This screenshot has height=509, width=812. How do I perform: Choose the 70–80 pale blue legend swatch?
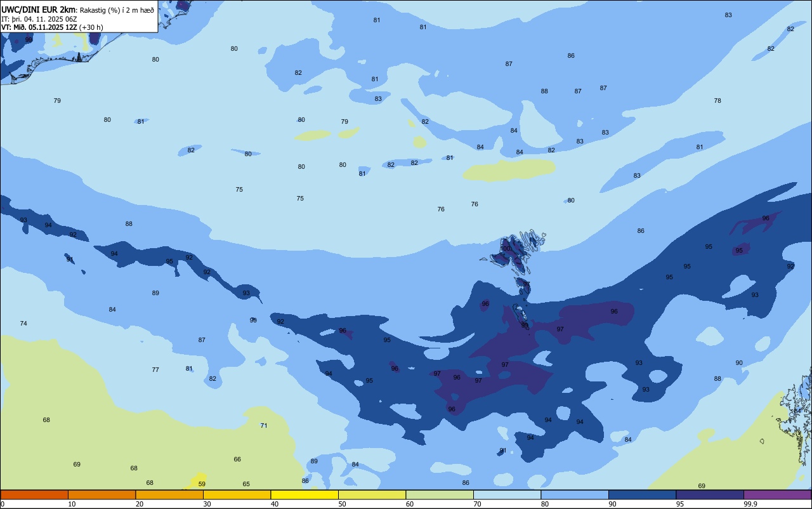507,494
